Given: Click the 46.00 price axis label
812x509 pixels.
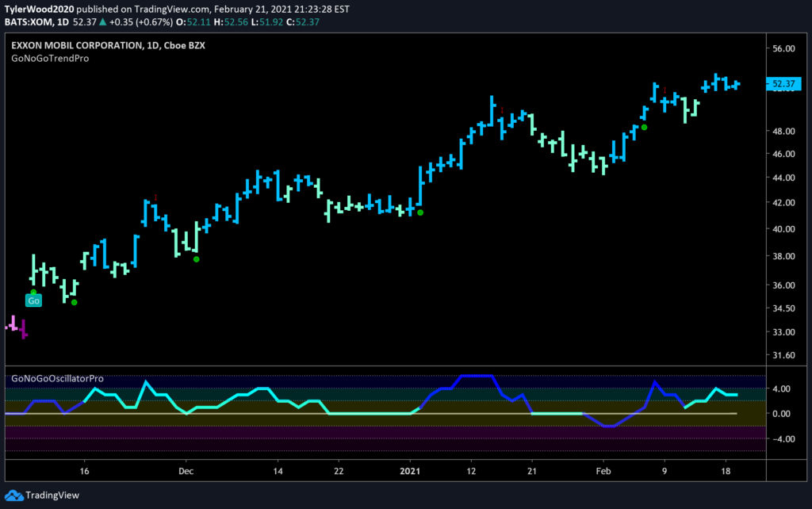Looking at the screenshot, I should (783, 154).
